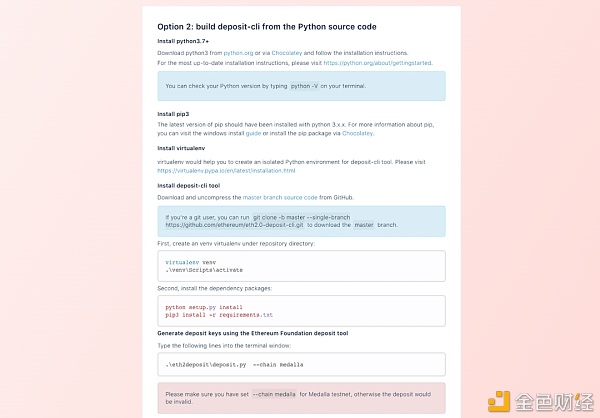Click the github eth2.0-deposit-cli.git URL snippet
Screen dimensions: 600x418
pos(235,225)
